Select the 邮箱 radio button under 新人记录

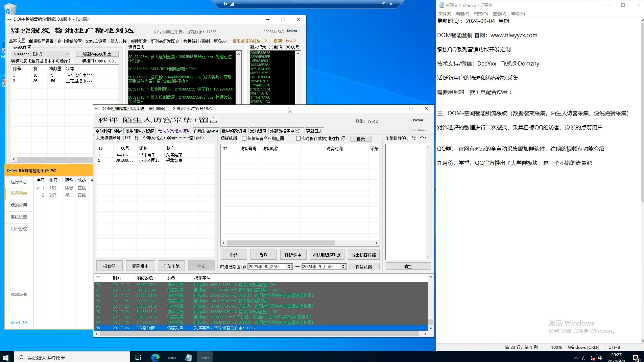271,47
